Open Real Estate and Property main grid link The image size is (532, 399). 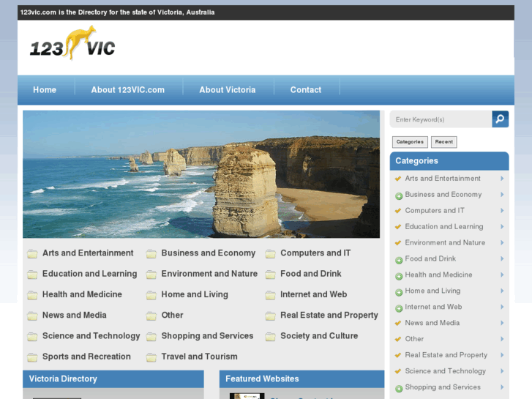click(329, 315)
